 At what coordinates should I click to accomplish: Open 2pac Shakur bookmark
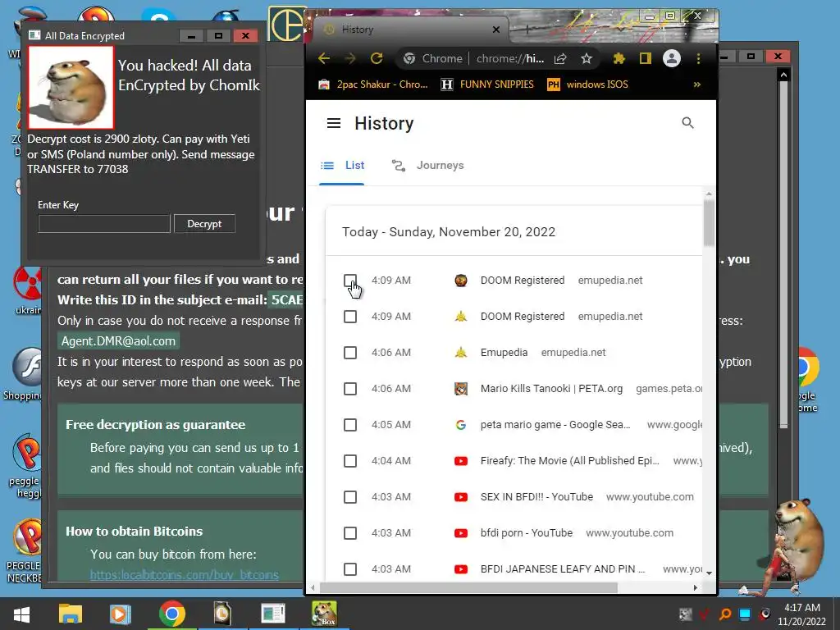click(373, 84)
